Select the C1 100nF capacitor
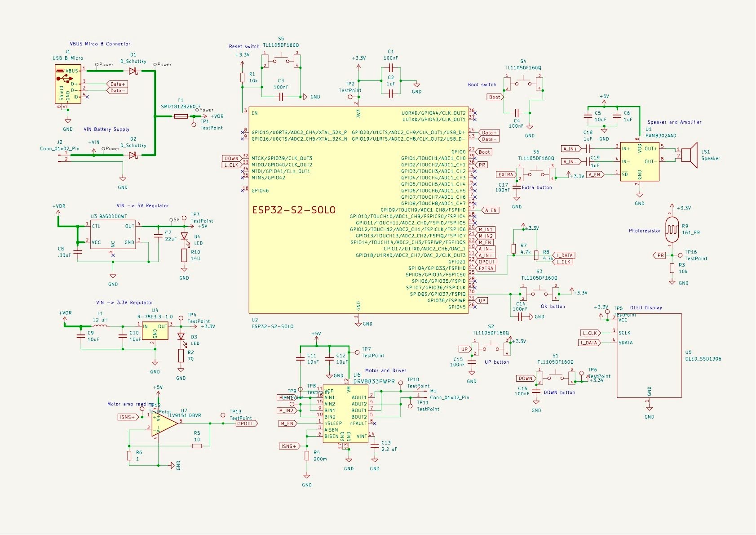Image resolution: width=756 pixels, height=535 pixels. (x=391, y=68)
